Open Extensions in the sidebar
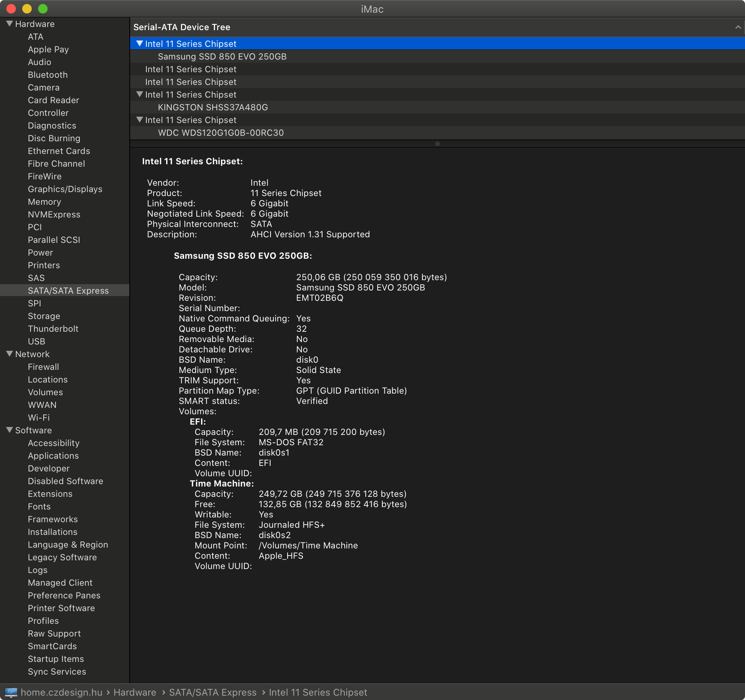 [50, 494]
